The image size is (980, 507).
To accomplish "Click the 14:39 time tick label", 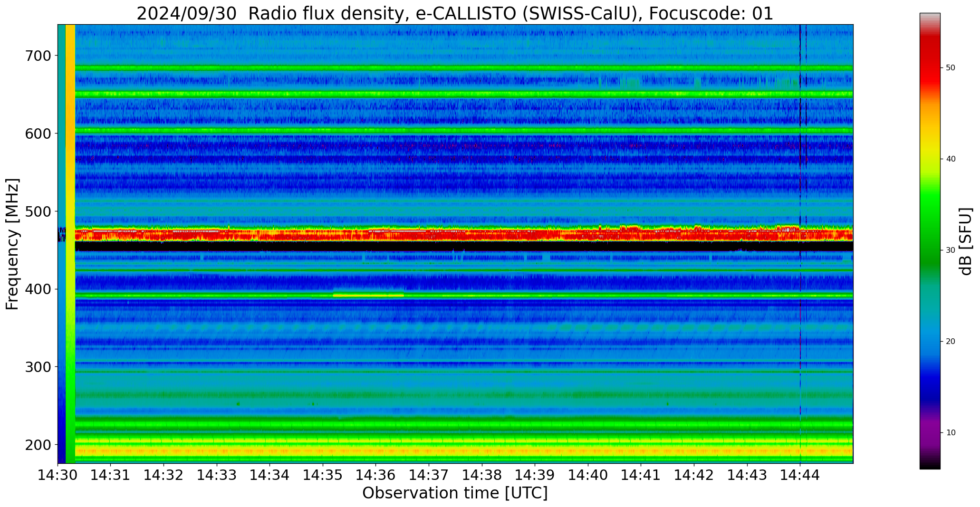I will (535, 475).
